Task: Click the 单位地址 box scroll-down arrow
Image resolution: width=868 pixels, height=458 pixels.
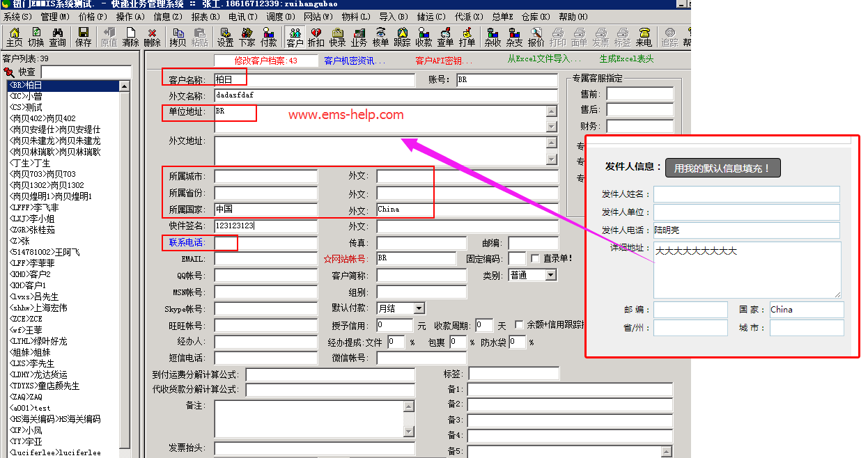Action: [x=552, y=127]
